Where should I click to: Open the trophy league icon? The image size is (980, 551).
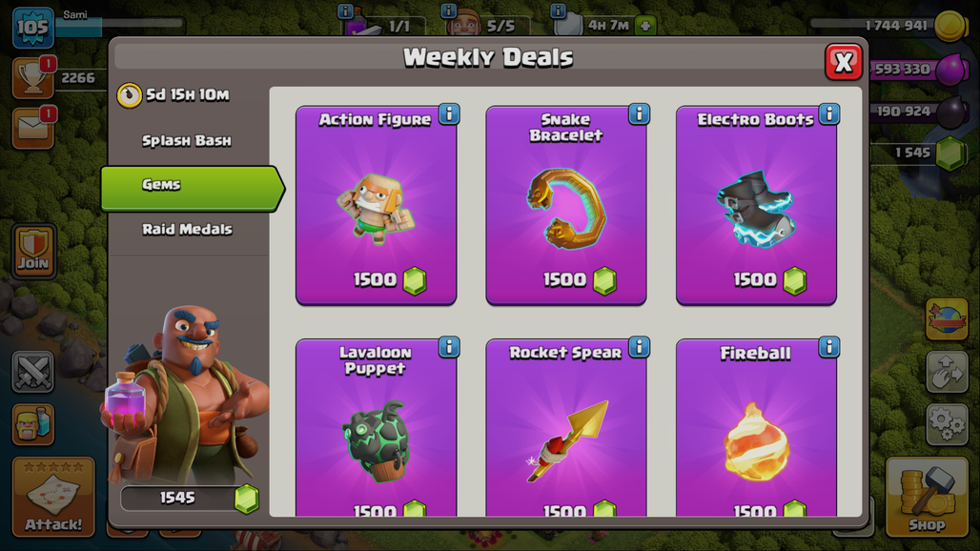pos(33,78)
